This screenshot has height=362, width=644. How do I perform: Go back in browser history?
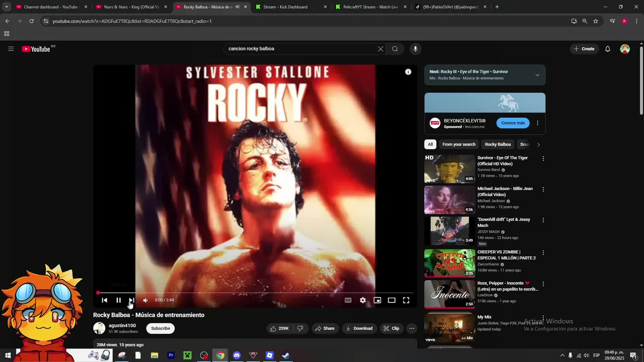[x=7, y=21]
